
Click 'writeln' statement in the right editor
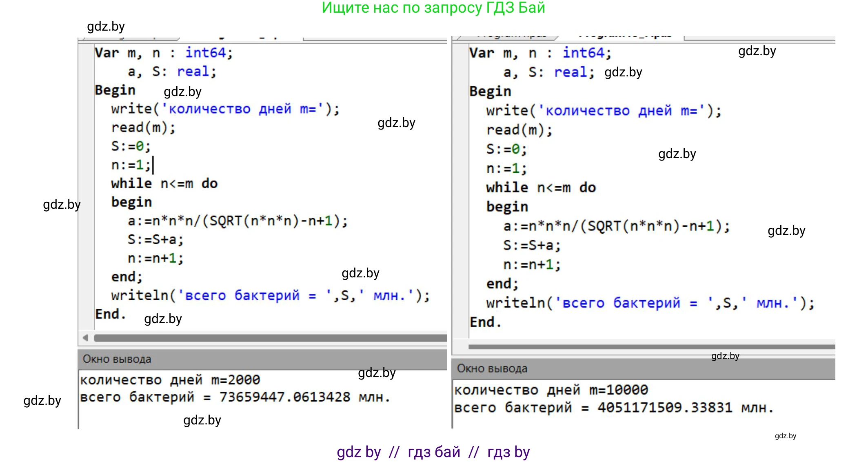(x=515, y=303)
